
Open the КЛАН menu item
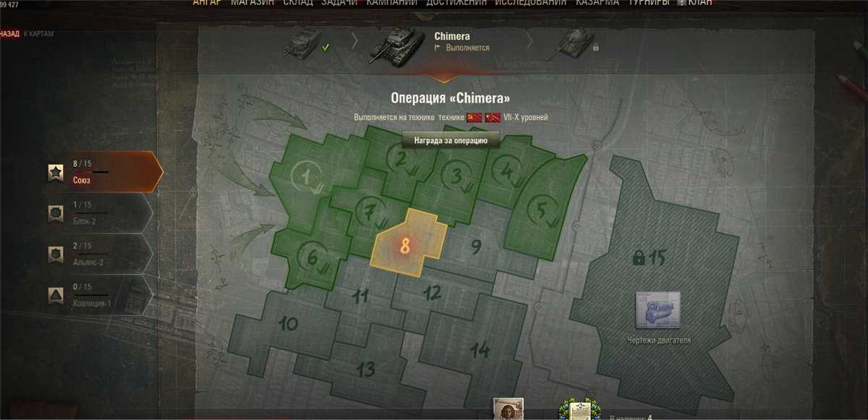pos(699,3)
